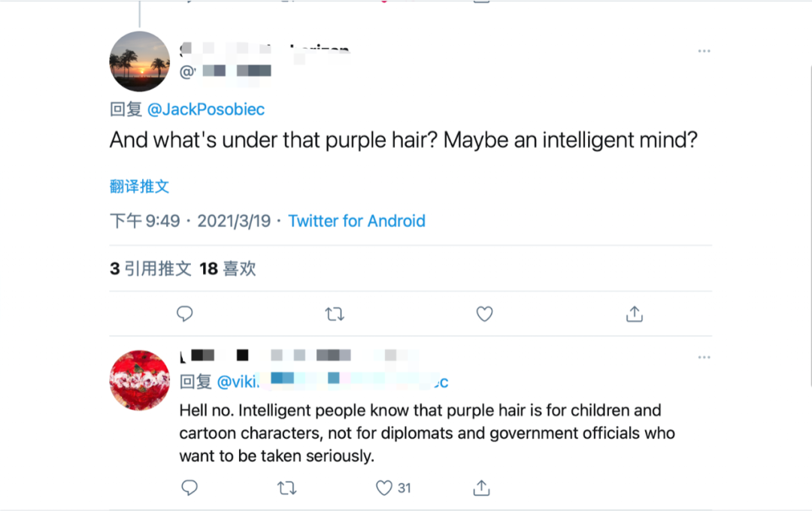This screenshot has height=511, width=812.
Task: Open the red flowers profile avatar
Action: pos(140,380)
